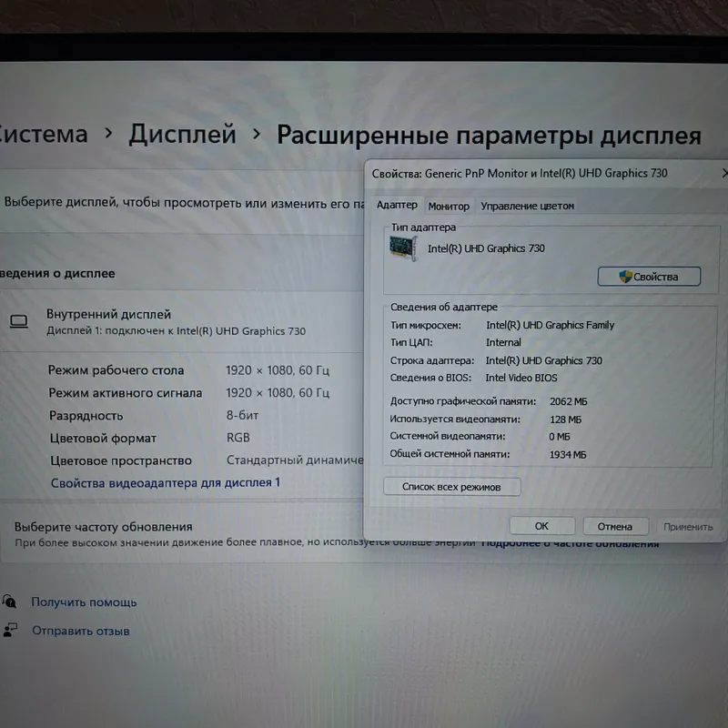The height and width of the screenshot is (728, 728).
Task: Open the Управление цветом tab
Action: pyautogui.click(x=527, y=207)
